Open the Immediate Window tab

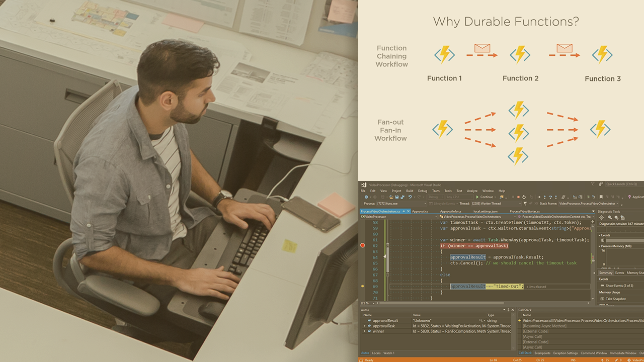pos(623,353)
